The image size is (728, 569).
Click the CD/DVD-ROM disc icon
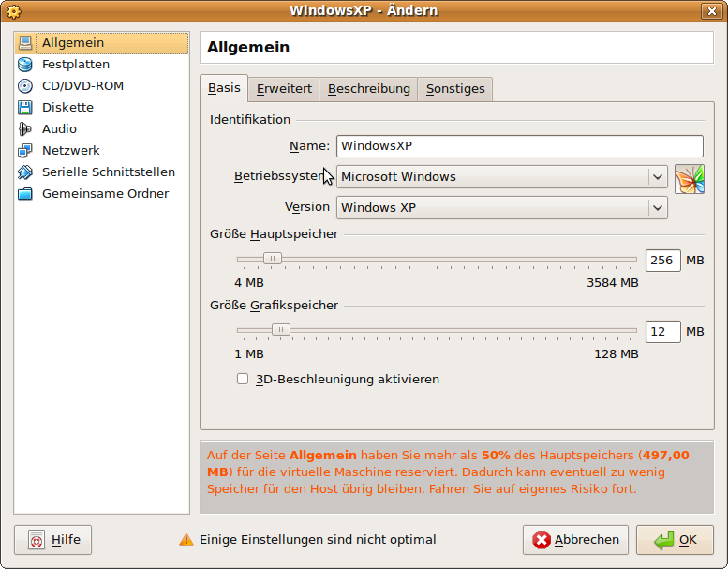(25, 86)
